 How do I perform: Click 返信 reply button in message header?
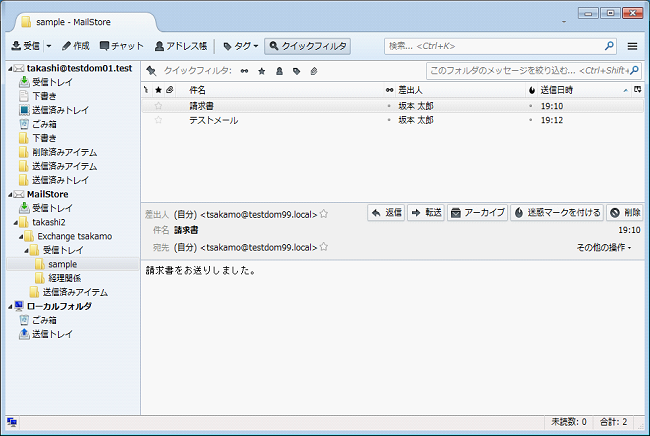coord(386,213)
